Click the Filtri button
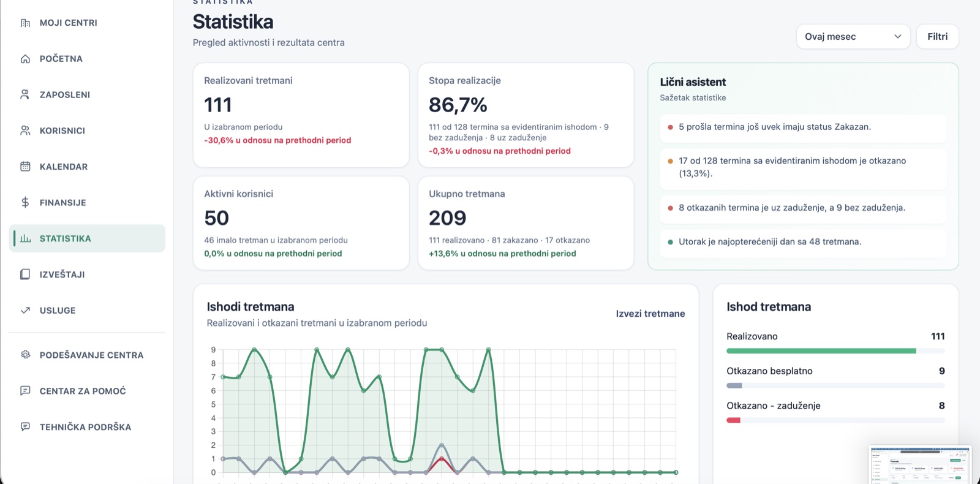The width and height of the screenshot is (980, 484). pos(938,37)
